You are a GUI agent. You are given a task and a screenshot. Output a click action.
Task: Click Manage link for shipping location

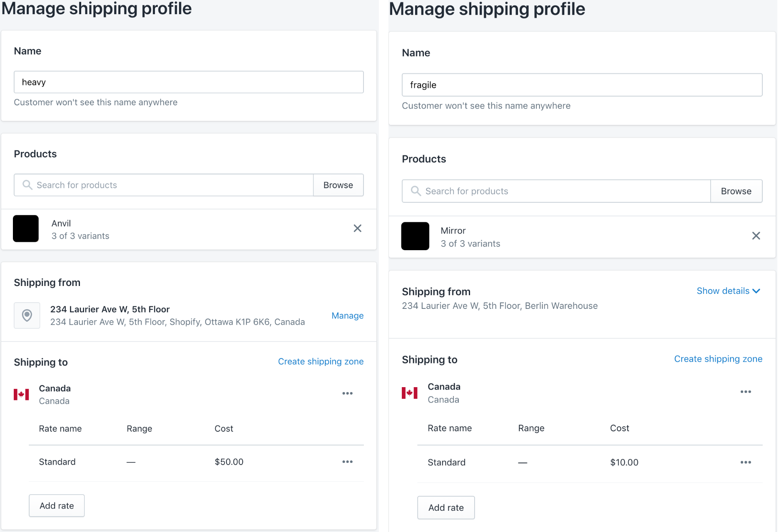(x=347, y=316)
